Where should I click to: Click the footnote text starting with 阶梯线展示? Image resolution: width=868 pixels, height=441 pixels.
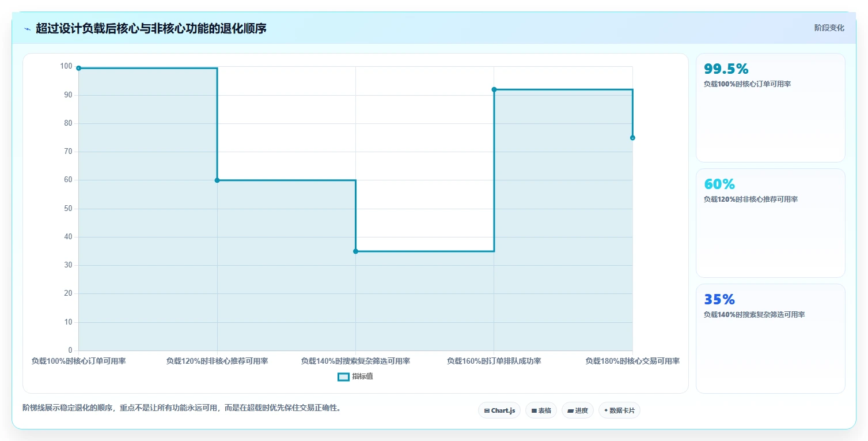[182, 408]
